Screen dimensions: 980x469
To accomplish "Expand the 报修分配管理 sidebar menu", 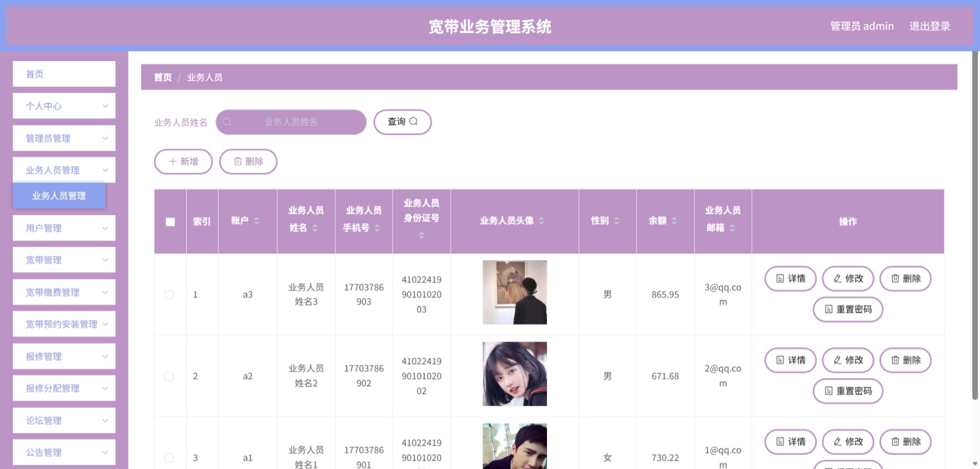I will pos(64,388).
